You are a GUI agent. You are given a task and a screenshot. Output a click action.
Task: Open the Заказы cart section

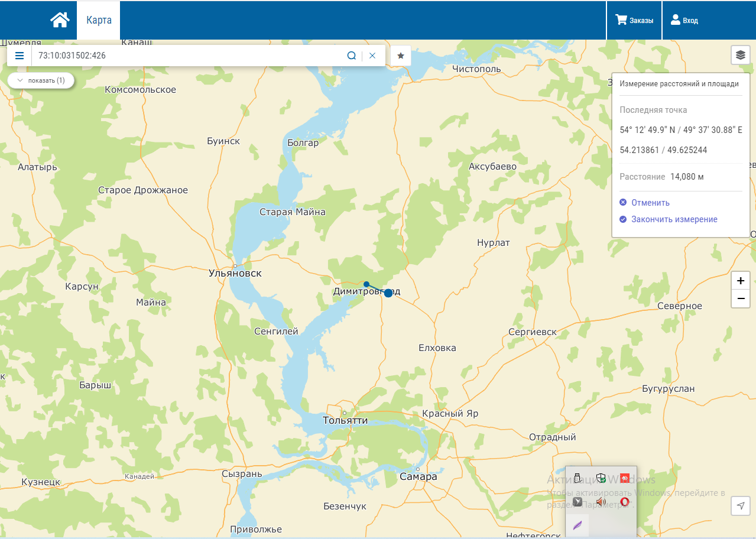coord(634,20)
